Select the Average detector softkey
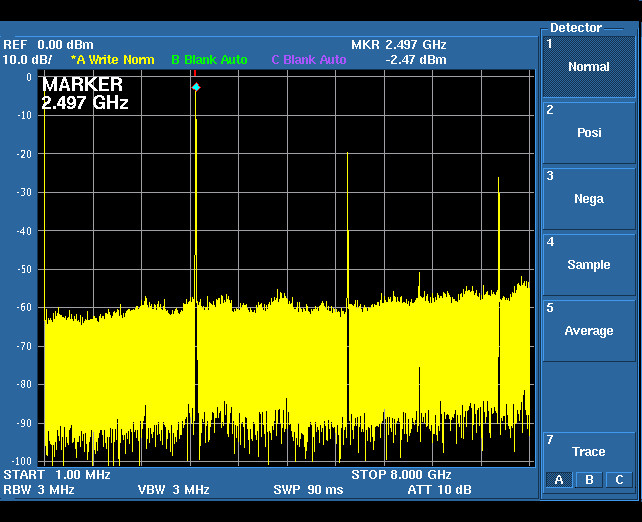 click(589, 331)
